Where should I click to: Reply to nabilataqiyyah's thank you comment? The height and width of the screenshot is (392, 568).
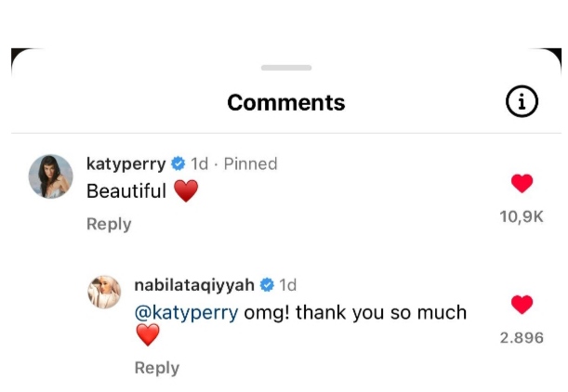(x=157, y=368)
